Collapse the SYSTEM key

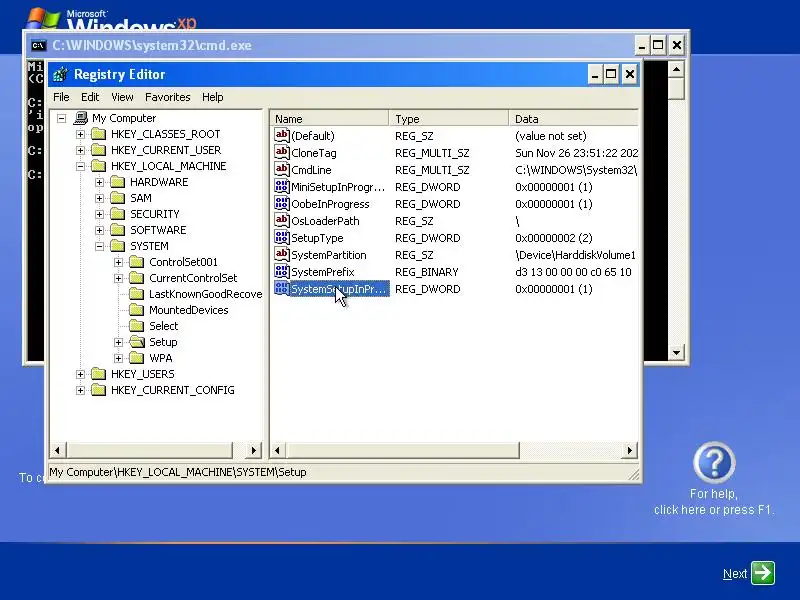pos(99,246)
